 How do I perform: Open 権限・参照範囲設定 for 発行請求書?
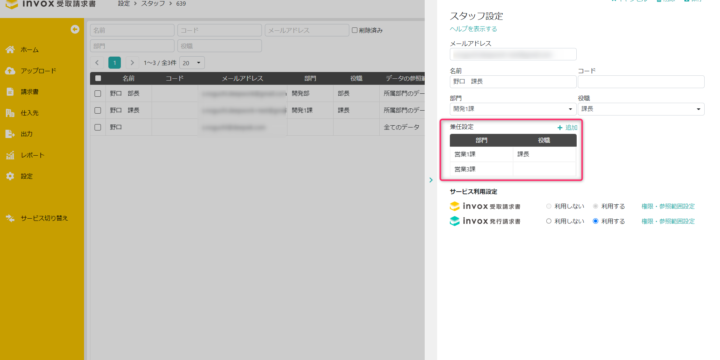click(x=668, y=221)
